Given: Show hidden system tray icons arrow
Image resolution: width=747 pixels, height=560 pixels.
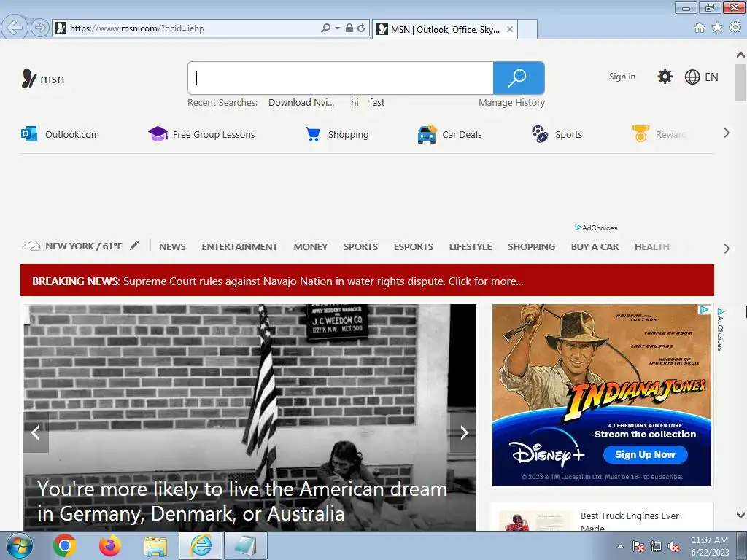Looking at the screenshot, I should [620, 546].
